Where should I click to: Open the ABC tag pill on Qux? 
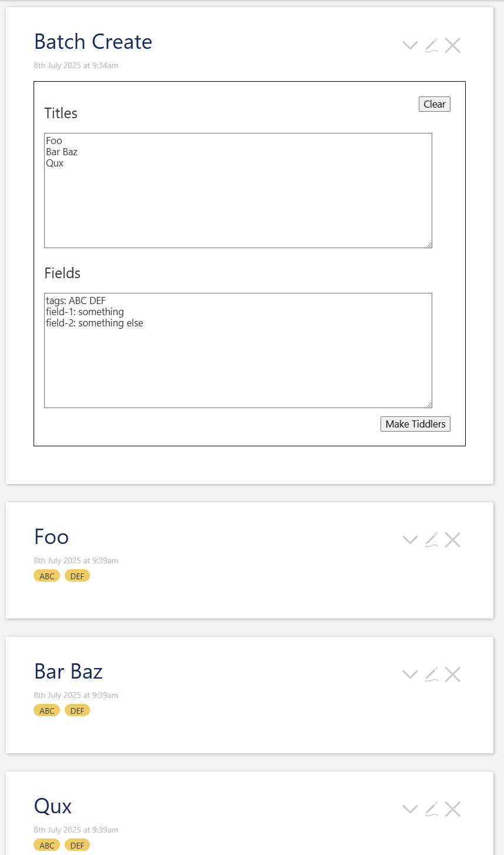point(47,846)
